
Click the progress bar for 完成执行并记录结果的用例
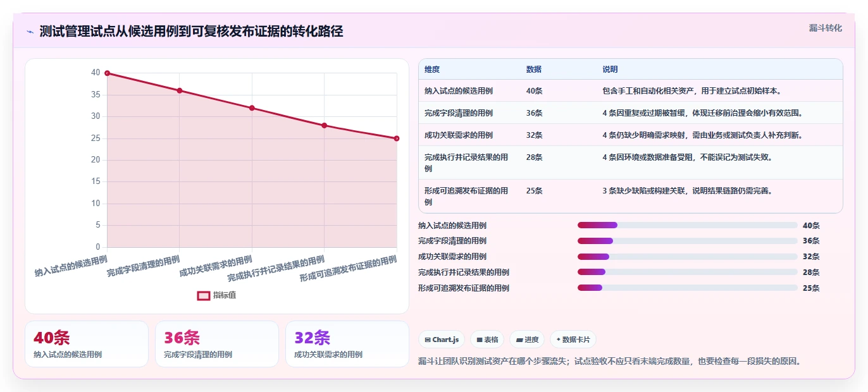(688, 272)
